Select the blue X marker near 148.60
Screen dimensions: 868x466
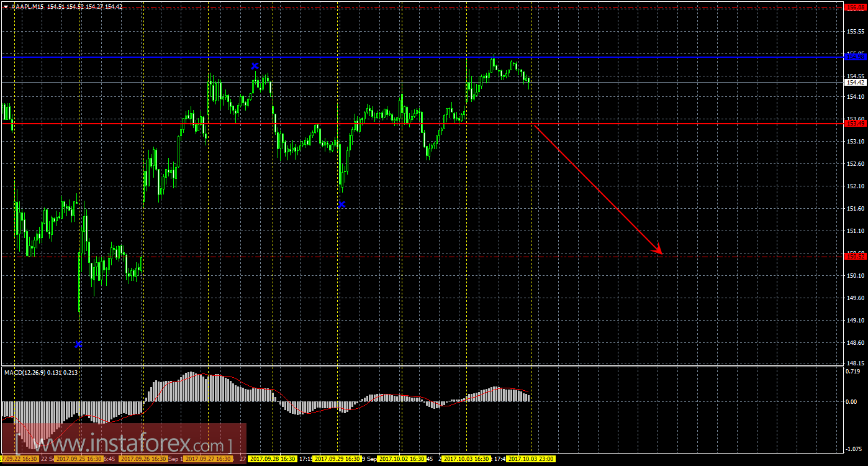[x=78, y=344]
